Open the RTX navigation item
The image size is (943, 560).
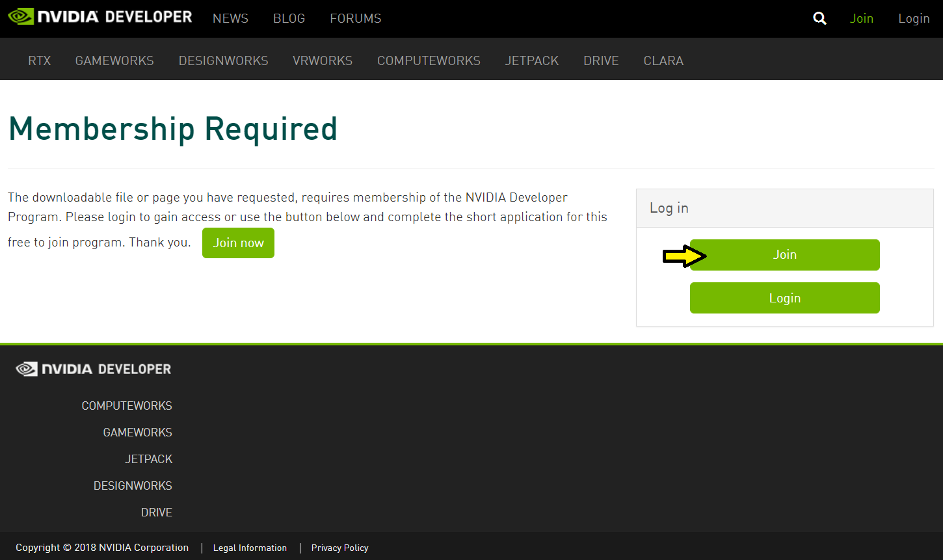tap(40, 60)
